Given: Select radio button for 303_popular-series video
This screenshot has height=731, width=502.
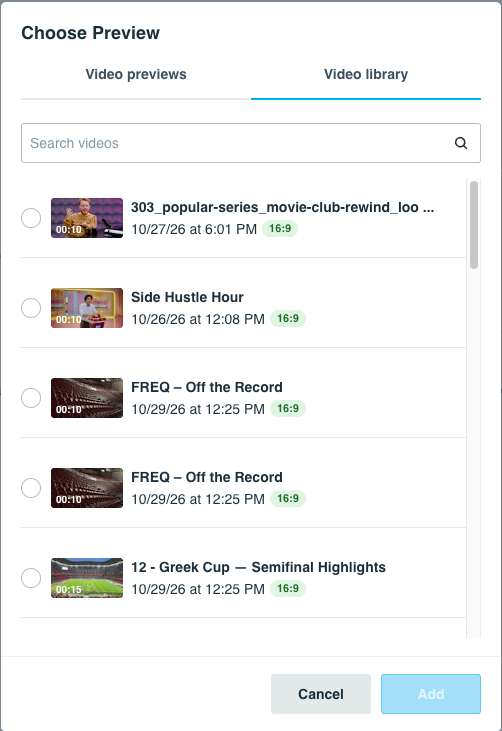Looking at the screenshot, I should (31, 218).
